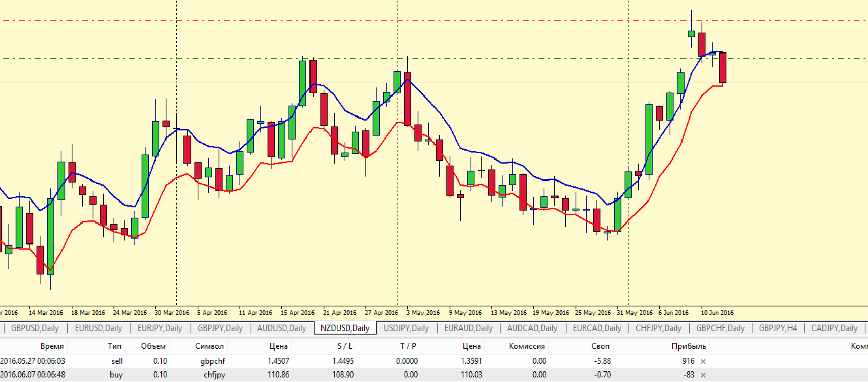Close the gbpchf sell order with its x icon
This screenshot has height=382, width=868.
(703, 361)
